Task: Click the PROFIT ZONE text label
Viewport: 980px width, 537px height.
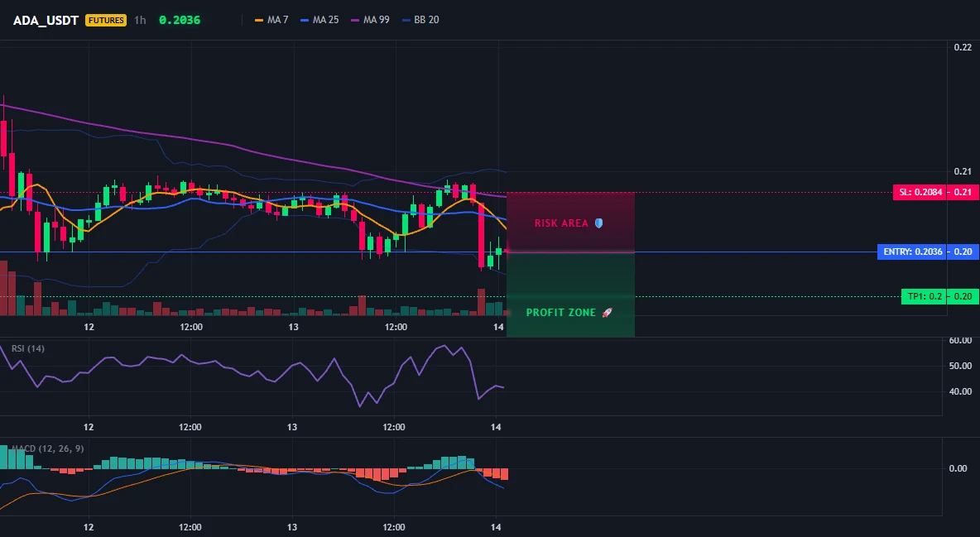Action: tap(560, 313)
